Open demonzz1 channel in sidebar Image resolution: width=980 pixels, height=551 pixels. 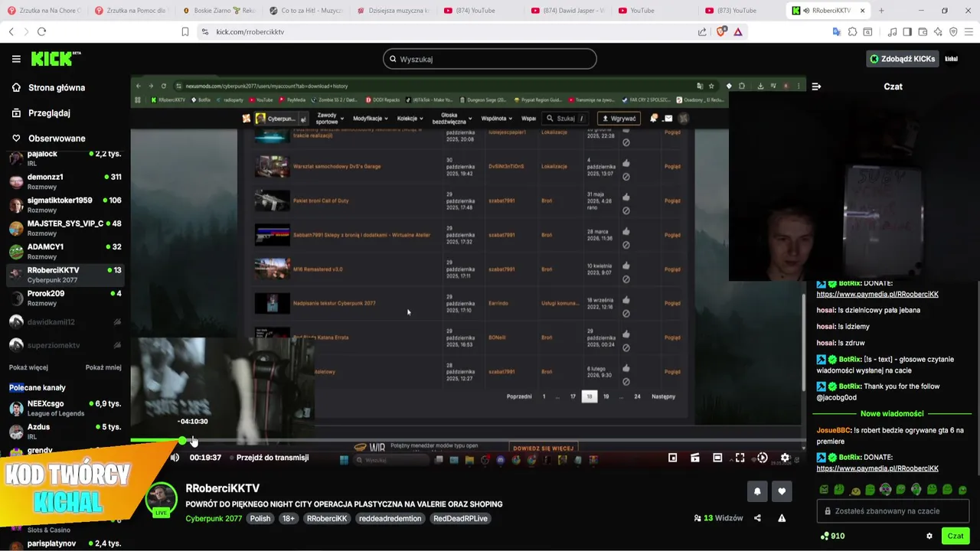pos(64,181)
